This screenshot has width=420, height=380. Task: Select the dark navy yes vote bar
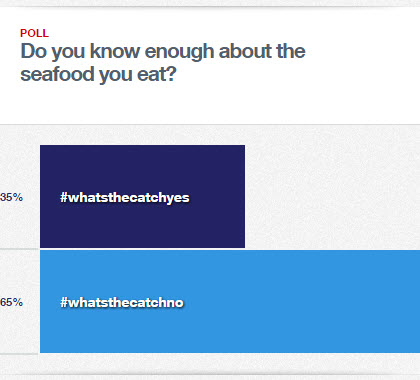click(142, 196)
